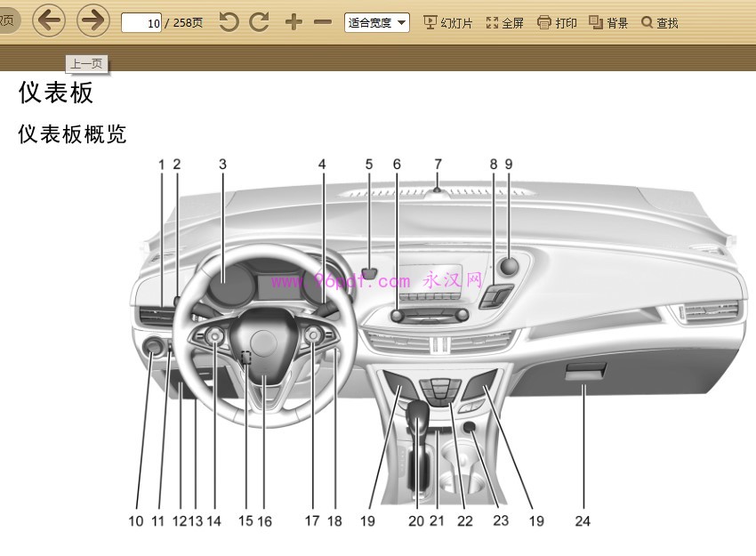756x556 pixels.
Task: Open the 适合宽度 zoom mode dropdown
Action: coord(376,22)
